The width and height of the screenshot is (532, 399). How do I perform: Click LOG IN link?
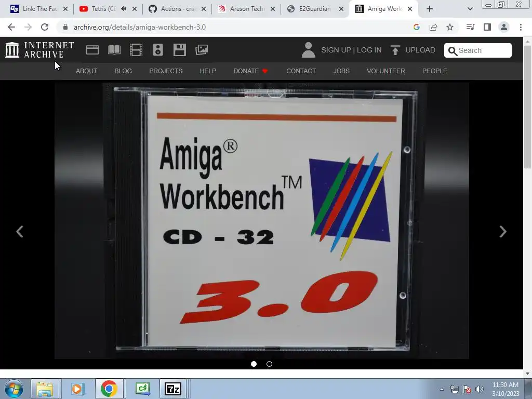click(369, 50)
